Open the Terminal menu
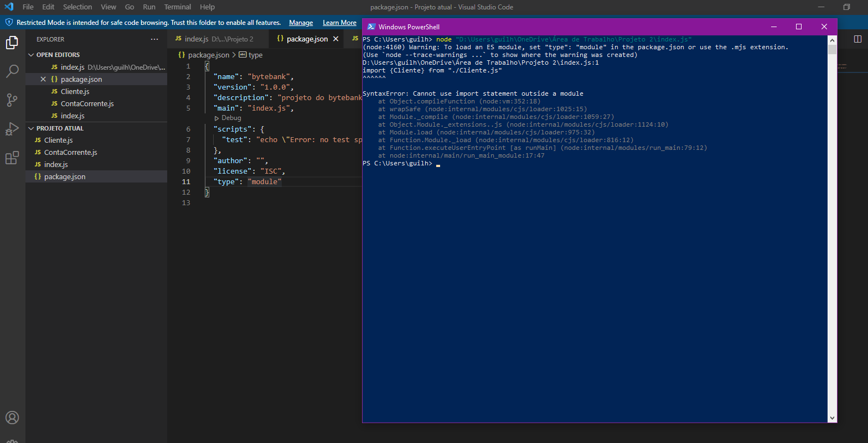 (178, 7)
